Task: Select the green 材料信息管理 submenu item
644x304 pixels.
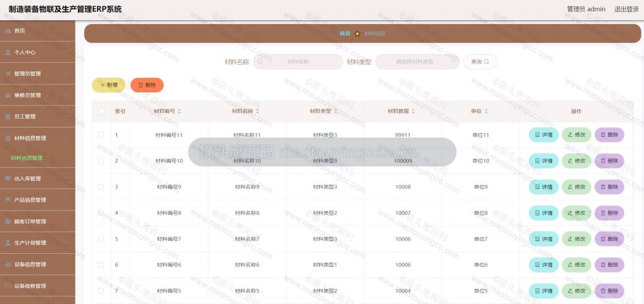Action: (x=26, y=158)
